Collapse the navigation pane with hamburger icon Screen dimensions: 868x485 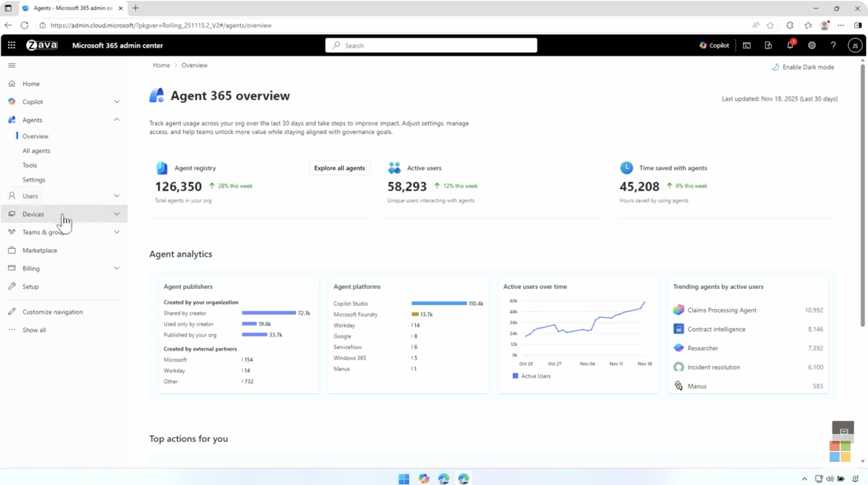(x=12, y=65)
